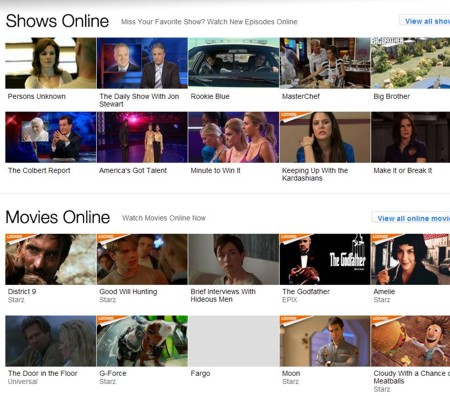The width and height of the screenshot is (450, 396).
Task: Click the Moon title link
Action: coord(291,373)
